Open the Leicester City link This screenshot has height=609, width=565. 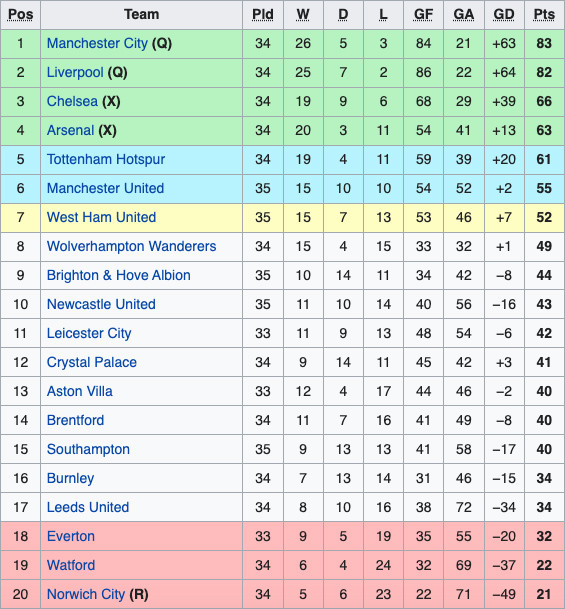89,334
